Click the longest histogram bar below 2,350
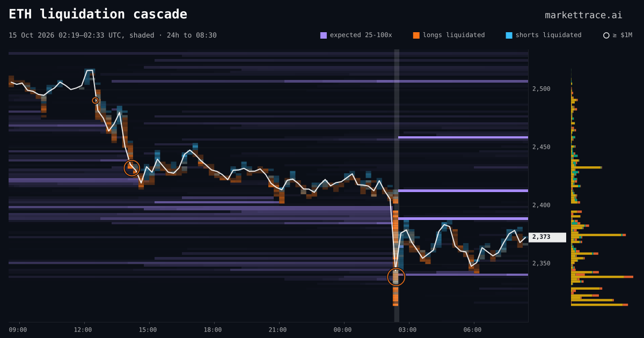 tap(602, 277)
